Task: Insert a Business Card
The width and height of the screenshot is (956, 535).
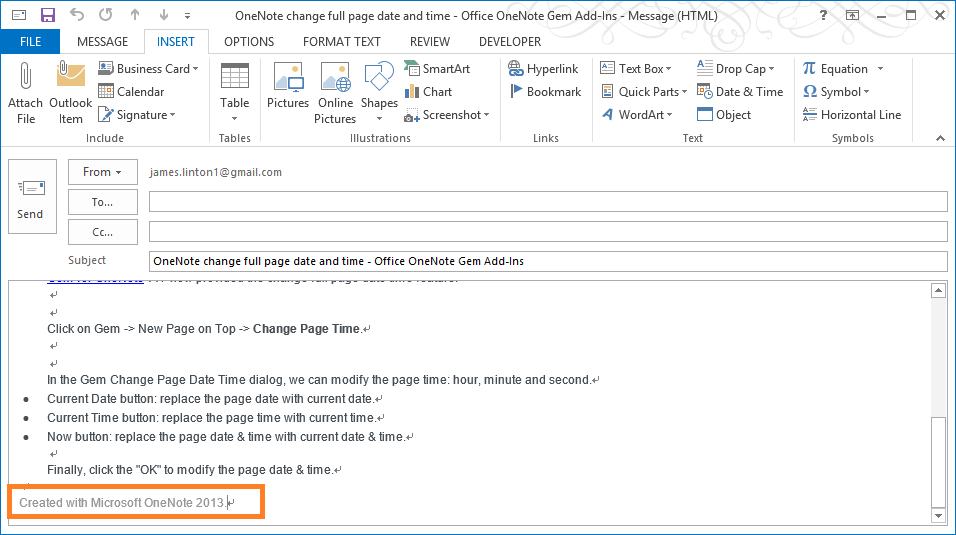Action: click(148, 68)
